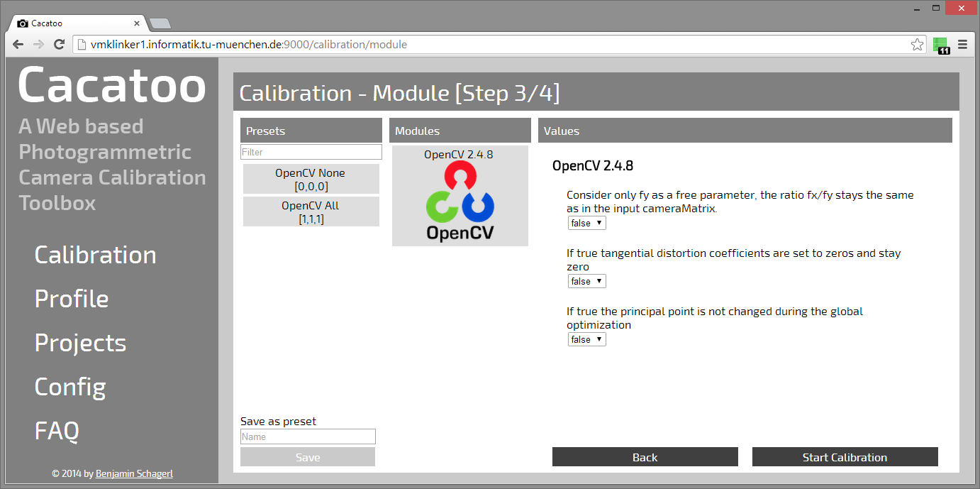980x489 pixels.
Task: Click Start Calibration button
Action: tap(845, 457)
